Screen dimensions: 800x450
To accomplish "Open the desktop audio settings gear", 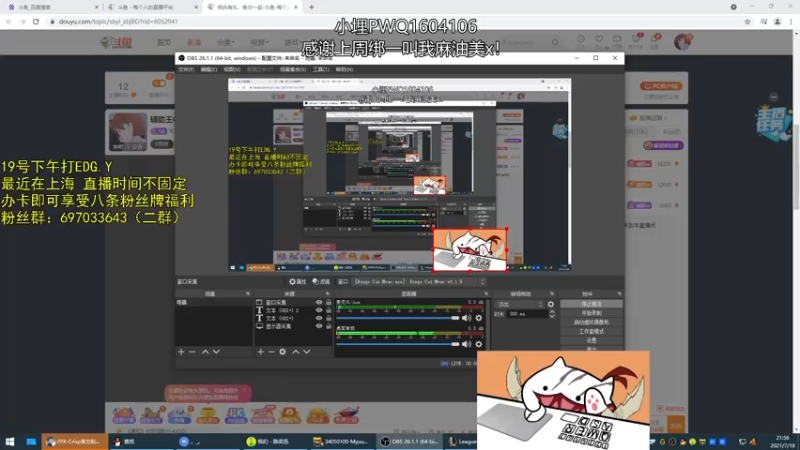I will pos(479,344).
